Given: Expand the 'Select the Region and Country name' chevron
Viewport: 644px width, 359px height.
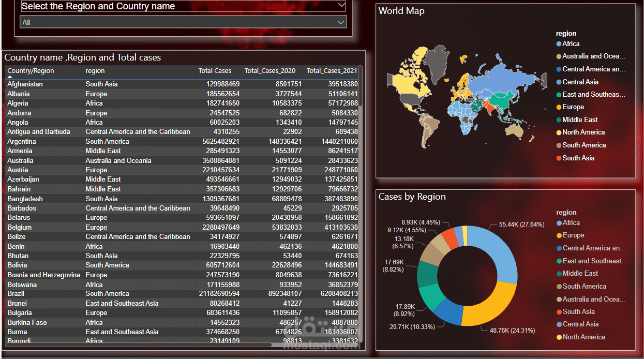Looking at the screenshot, I should pyautogui.click(x=340, y=5).
